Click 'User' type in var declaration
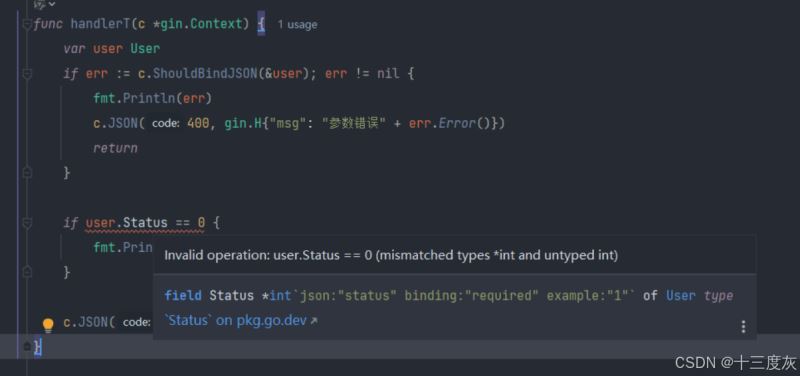 145,49
